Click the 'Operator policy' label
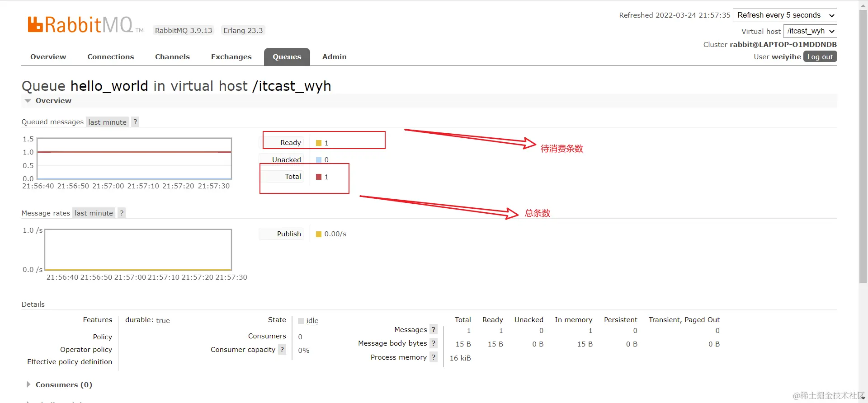The image size is (868, 403). click(86, 350)
